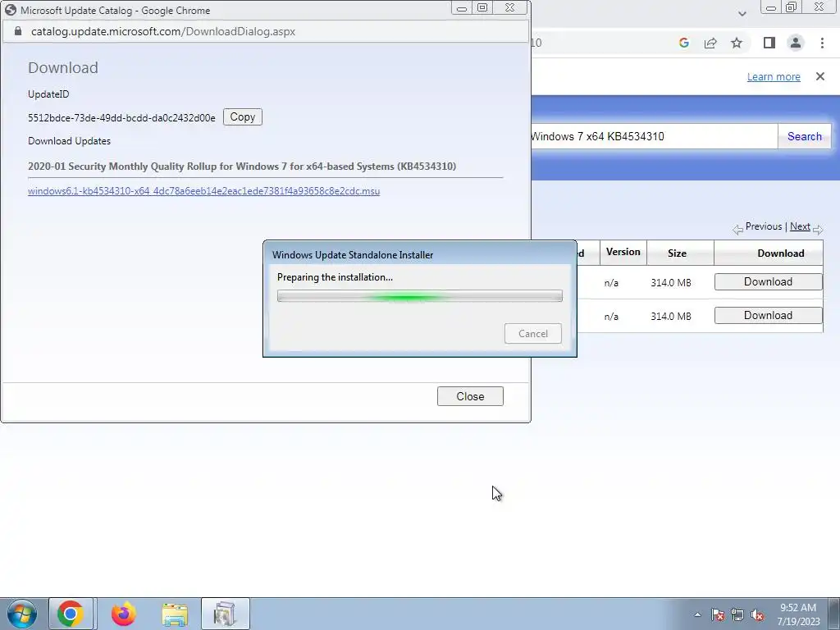Copy the UpdateID with Copy button

coord(242,116)
